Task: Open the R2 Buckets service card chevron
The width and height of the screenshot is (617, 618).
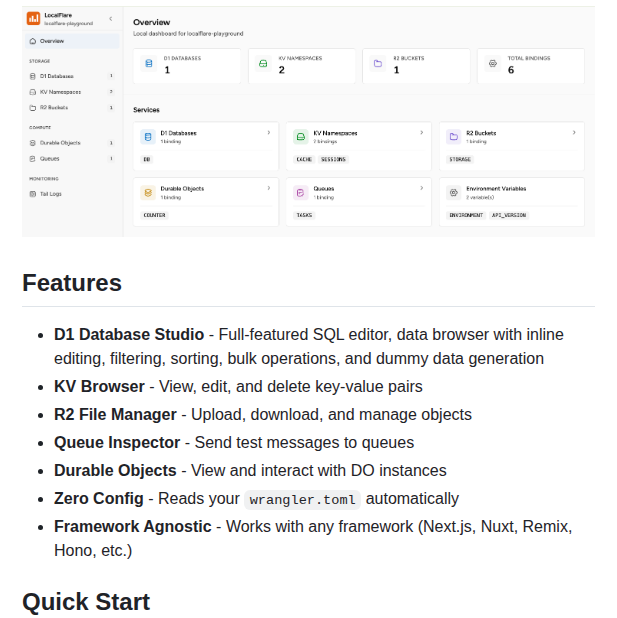Action: pyautogui.click(x=574, y=133)
